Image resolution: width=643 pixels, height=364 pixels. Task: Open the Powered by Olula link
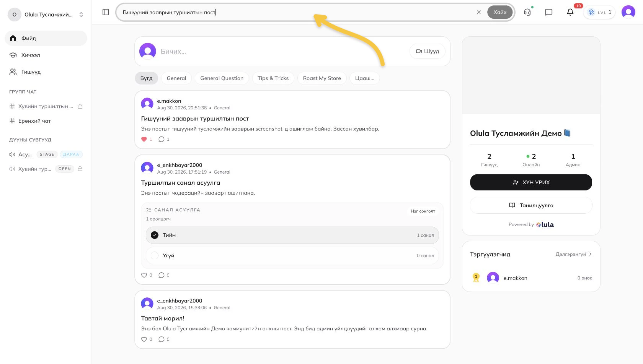pyautogui.click(x=531, y=224)
